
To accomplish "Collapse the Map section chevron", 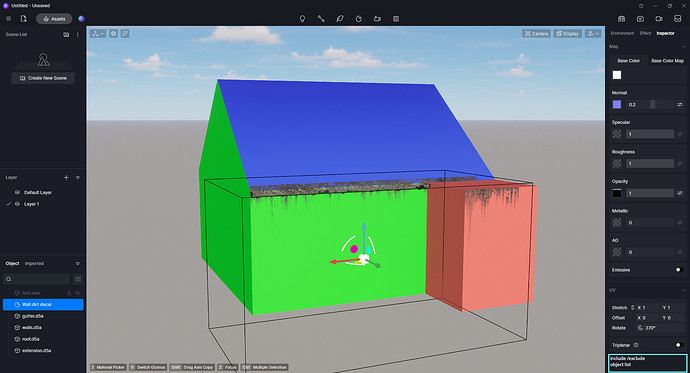I will click(x=683, y=47).
